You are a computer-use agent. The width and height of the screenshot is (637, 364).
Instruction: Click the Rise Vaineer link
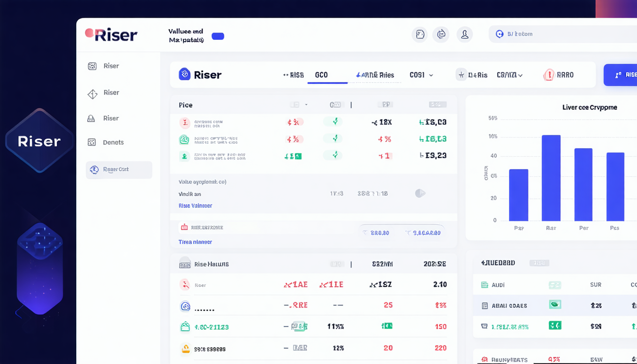tap(195, 206)
